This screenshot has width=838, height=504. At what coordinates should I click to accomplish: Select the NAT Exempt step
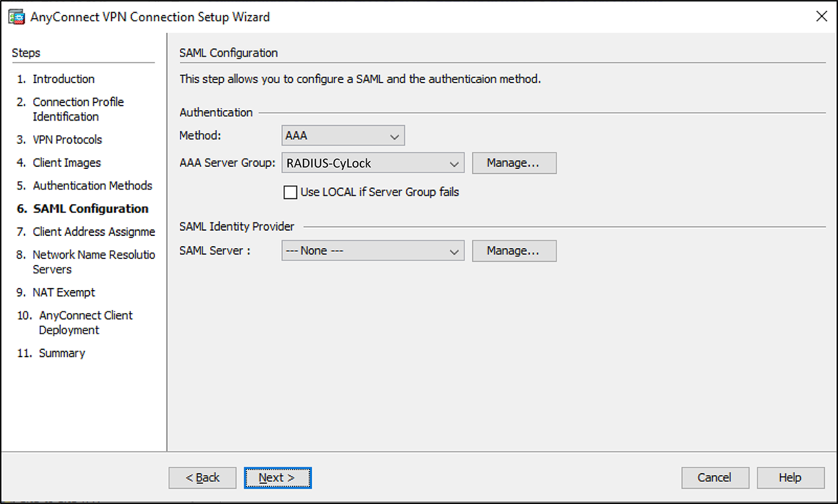pos(64,293)
